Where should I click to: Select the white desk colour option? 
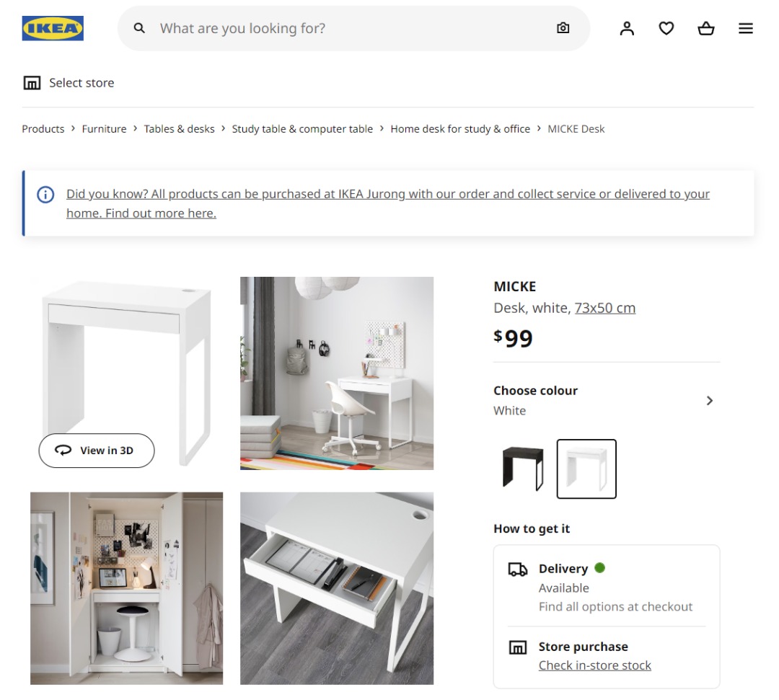click(586, 469)
